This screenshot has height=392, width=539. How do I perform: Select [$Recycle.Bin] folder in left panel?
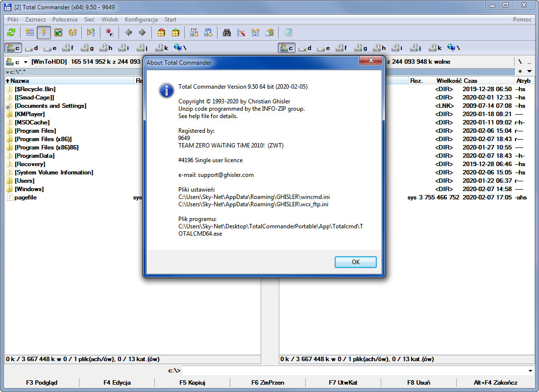tap(35, 89)
